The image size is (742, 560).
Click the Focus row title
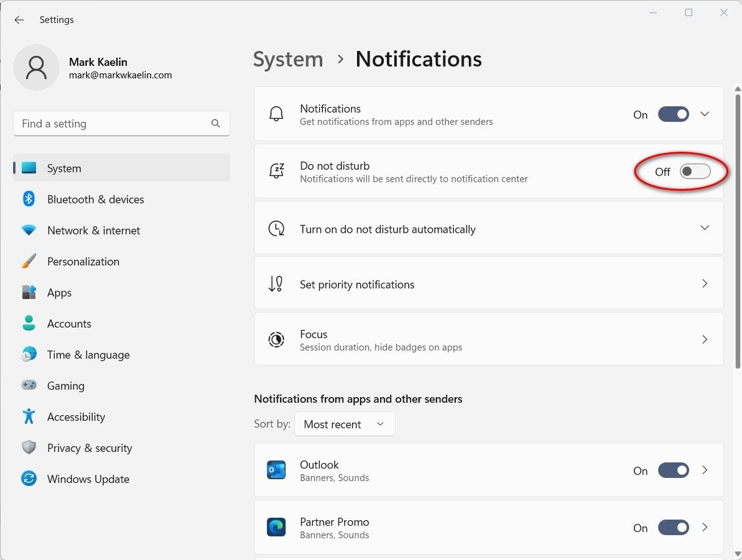coord(313,334)
